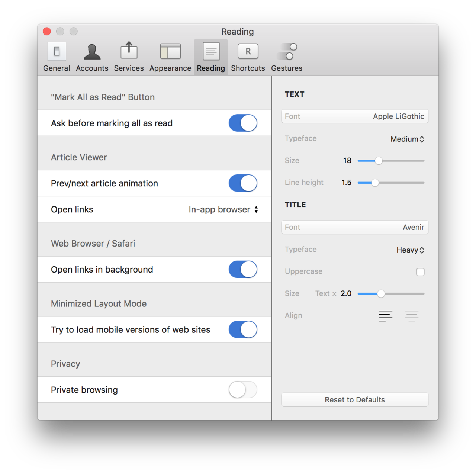Set title alignment to left

386,316
